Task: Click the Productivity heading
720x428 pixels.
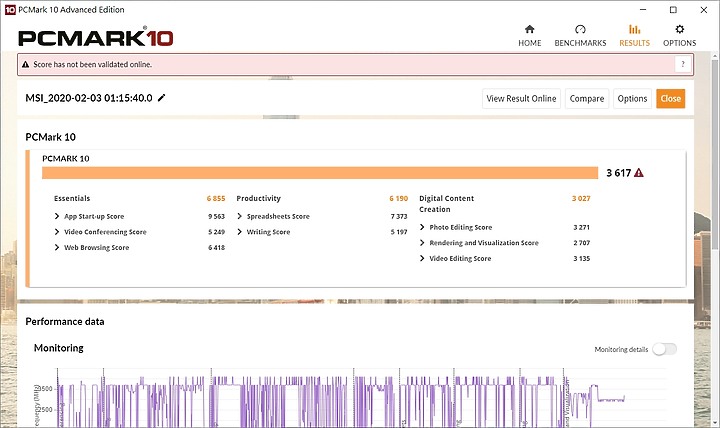Action: point(259,198)
